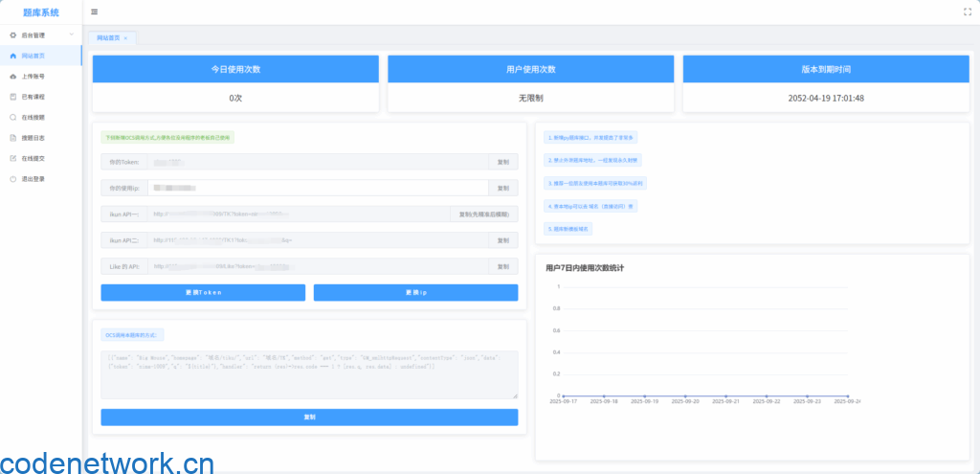The width and height of the screenshot is (980, 474).
Task: Click the 你的使用ip input field
Action: click(316, 188)
